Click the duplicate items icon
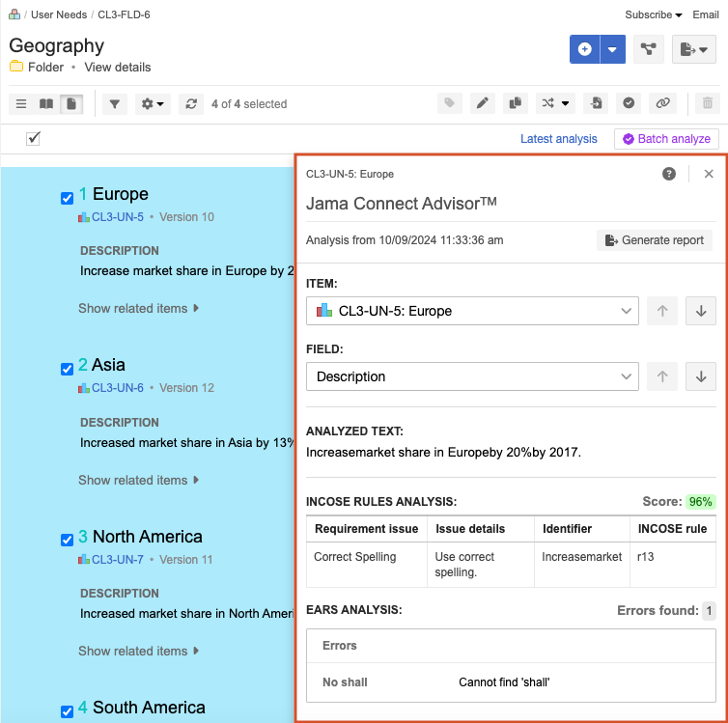Image resolution: width=728 pixels, height=723 pixels. 516,103
